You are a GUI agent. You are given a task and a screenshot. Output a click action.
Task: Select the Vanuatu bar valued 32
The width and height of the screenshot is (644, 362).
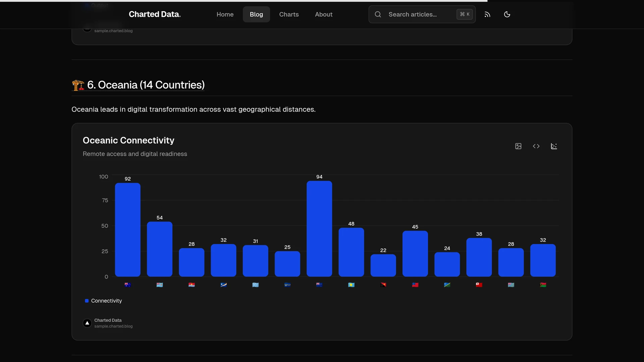pyautogui.click(x=543, y=260)
